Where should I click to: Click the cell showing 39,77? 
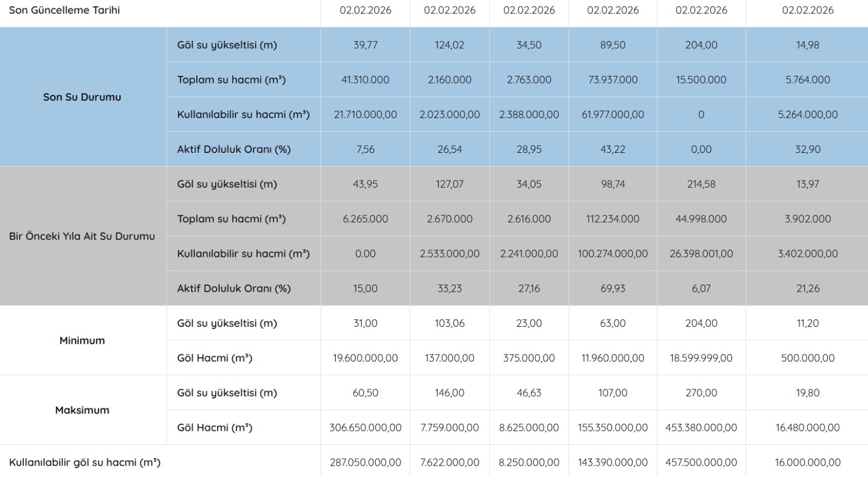[365, 45]
